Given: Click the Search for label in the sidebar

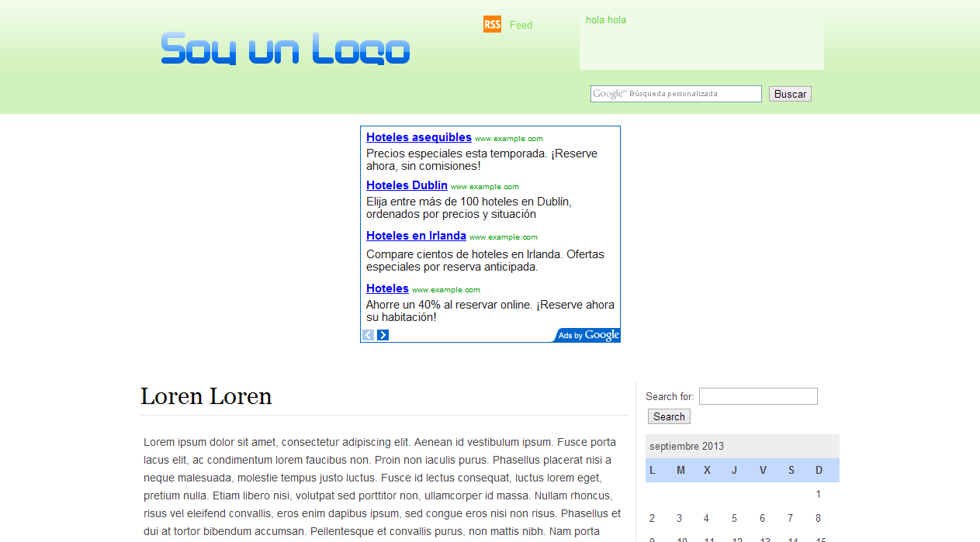Looking at the screenshot, I should (670, 396).
